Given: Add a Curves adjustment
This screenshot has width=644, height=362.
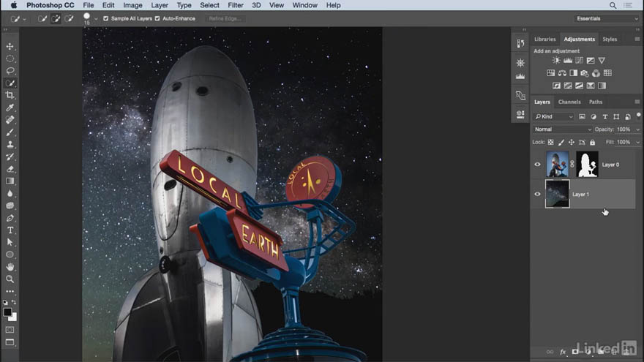Looking at the screenshot, I should tap(579, 60).
